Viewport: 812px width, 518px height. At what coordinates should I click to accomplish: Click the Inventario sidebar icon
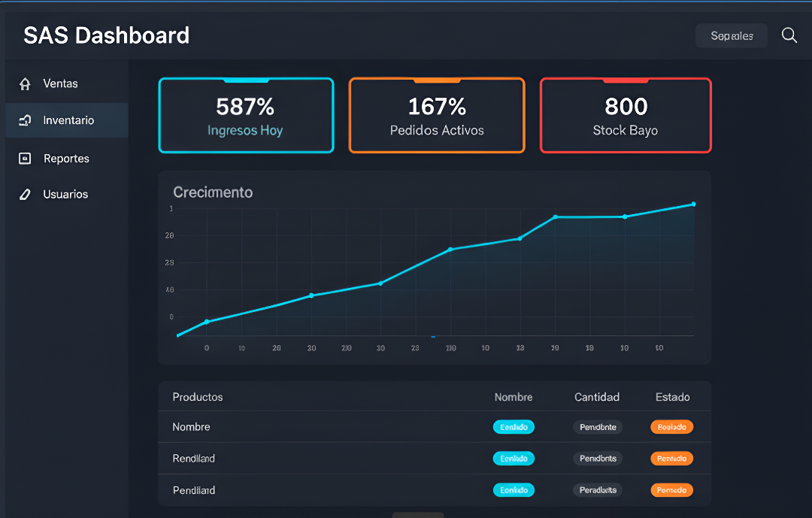pyautogui.click(x=25, y=120)
